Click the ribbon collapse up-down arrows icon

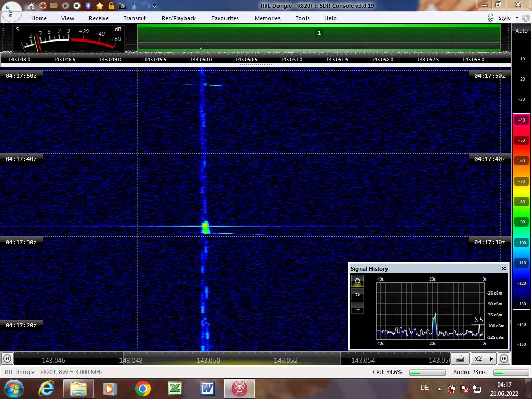coord(490,18)
